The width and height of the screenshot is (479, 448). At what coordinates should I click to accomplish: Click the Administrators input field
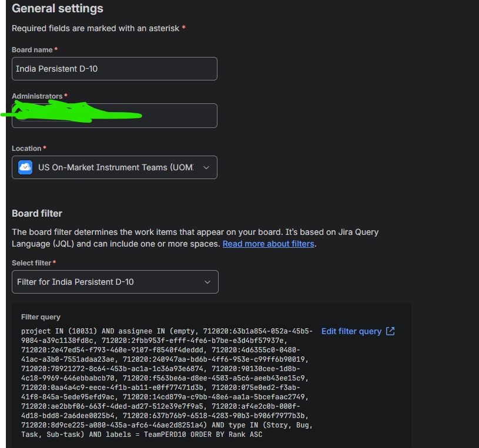pyautogui.click(x=114, y=116)
